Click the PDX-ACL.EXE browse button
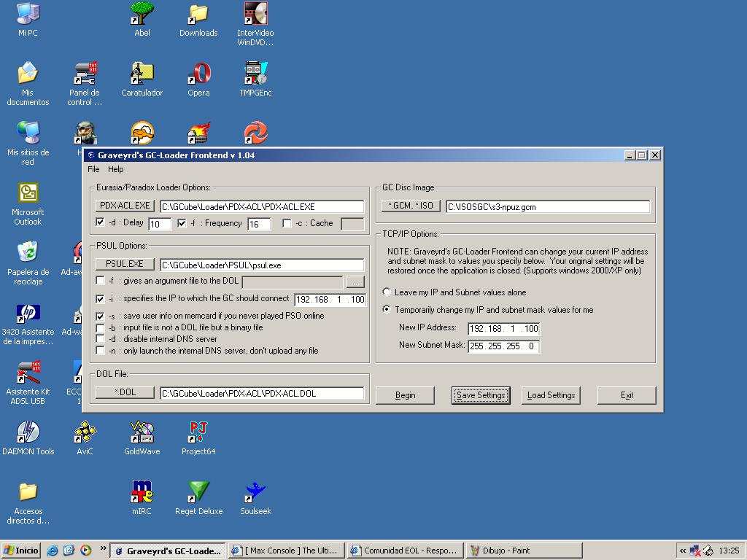 tap(125, 206)
